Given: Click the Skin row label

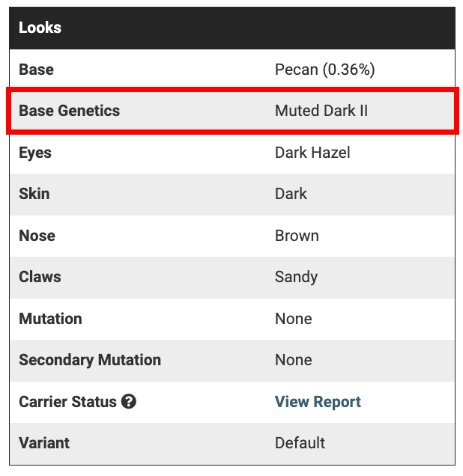Looking at the screenshot, I should (34, 194).
